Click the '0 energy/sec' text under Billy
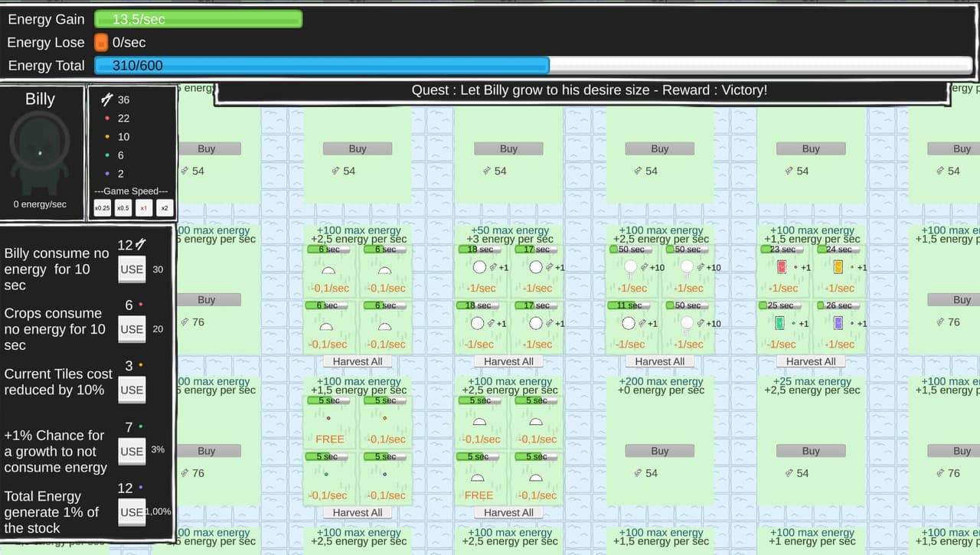The width and height of the screenshot is (980, 555). [40, 204]
